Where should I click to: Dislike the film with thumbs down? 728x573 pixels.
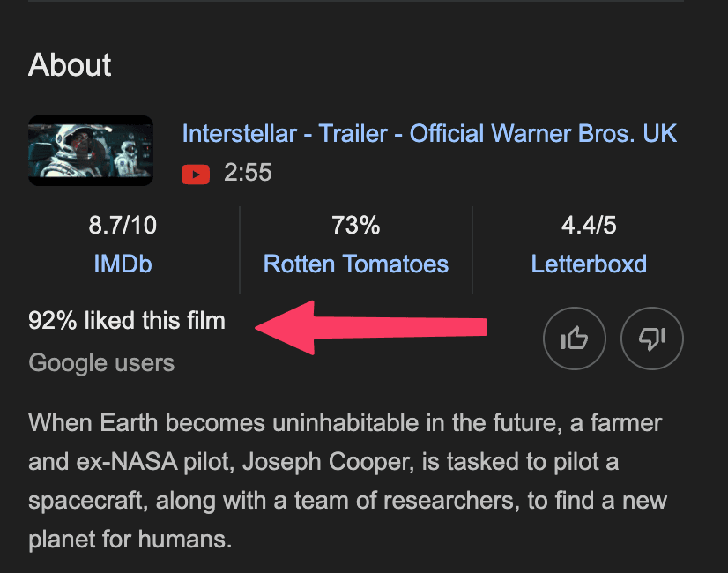(x=652, y=339)
